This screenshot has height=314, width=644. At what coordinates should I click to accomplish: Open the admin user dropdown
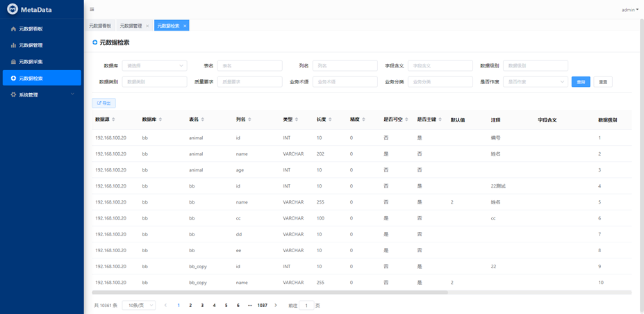[629, 10]
